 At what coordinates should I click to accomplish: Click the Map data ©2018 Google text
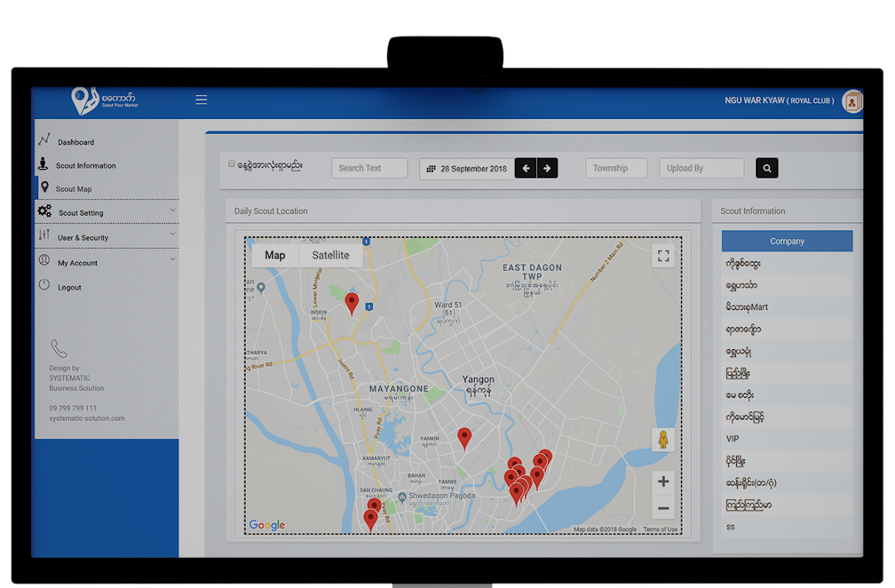[x=605, y=529]
